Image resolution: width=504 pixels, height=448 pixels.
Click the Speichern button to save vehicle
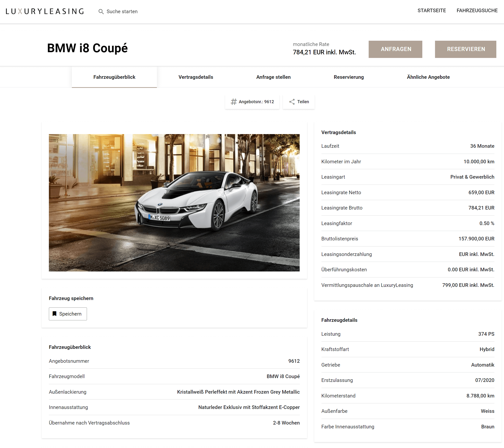(x=68, y=314)
